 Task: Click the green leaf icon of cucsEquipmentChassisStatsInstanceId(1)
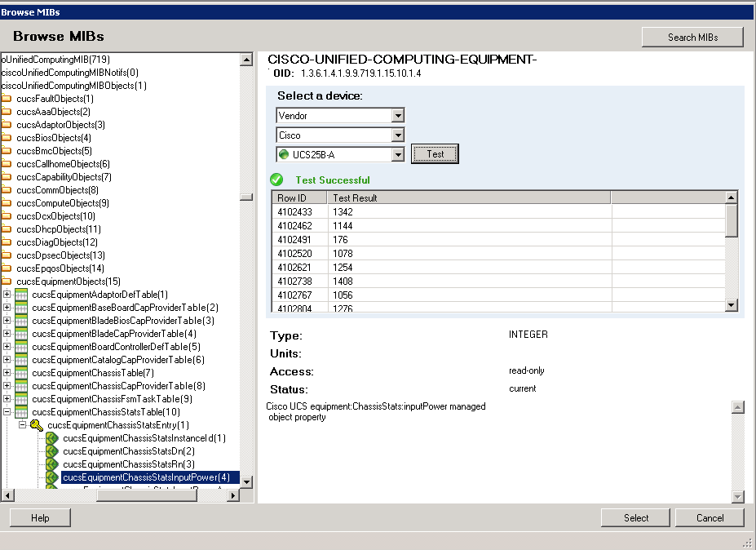(52, 438)
